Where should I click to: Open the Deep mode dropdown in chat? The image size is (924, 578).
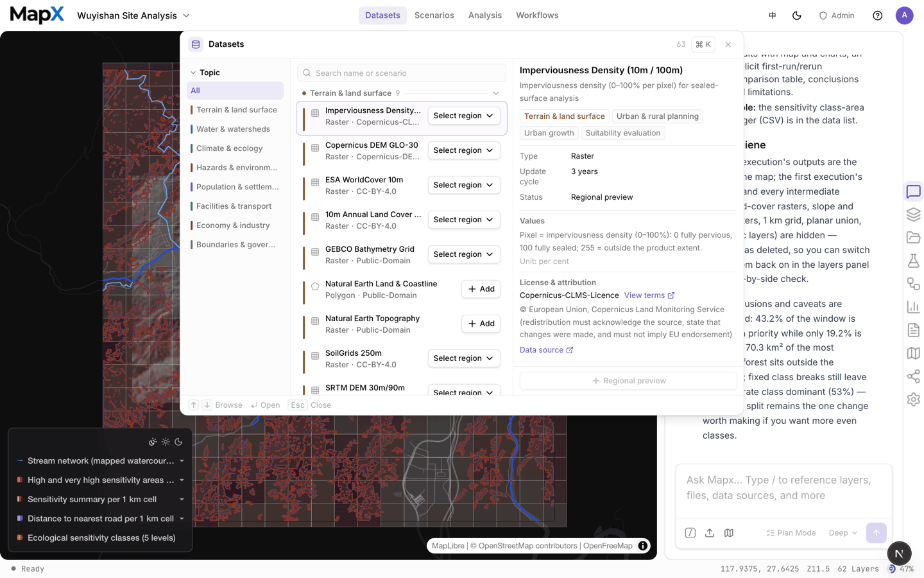(x=843, y=533)
